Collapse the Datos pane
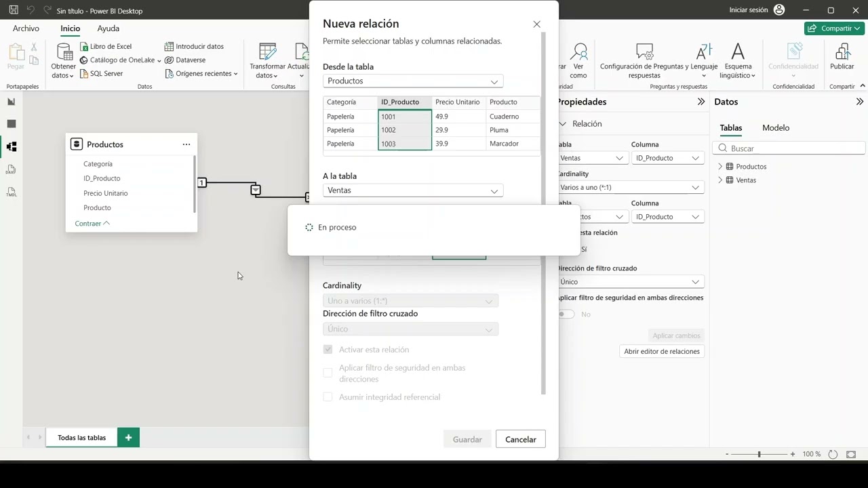This screenshot has height=488, width=868. pos(860,102)
